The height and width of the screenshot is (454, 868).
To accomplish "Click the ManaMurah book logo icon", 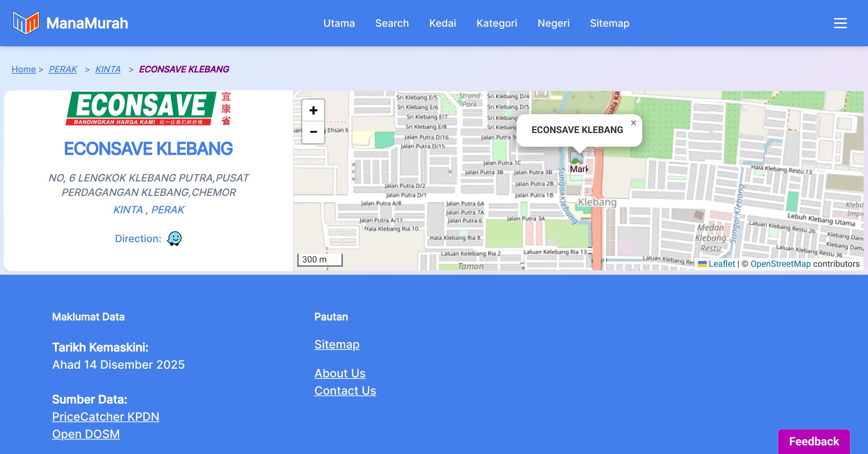I will point(26,23).
